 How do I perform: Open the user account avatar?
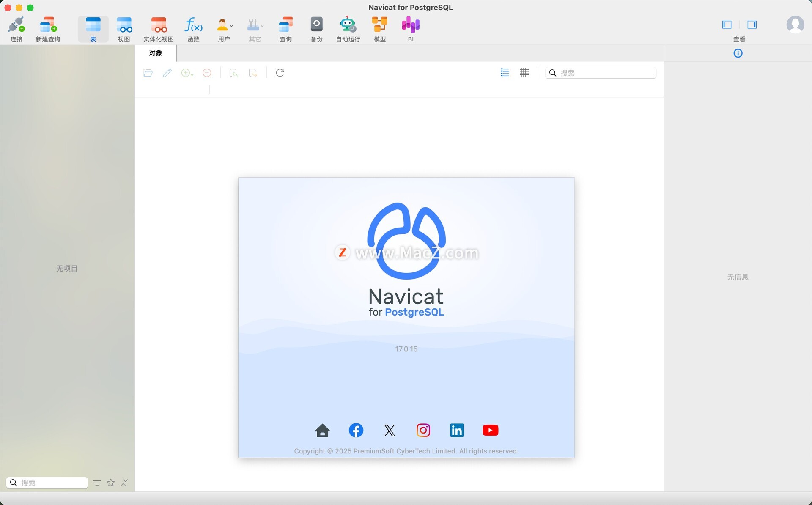point(795,25)
